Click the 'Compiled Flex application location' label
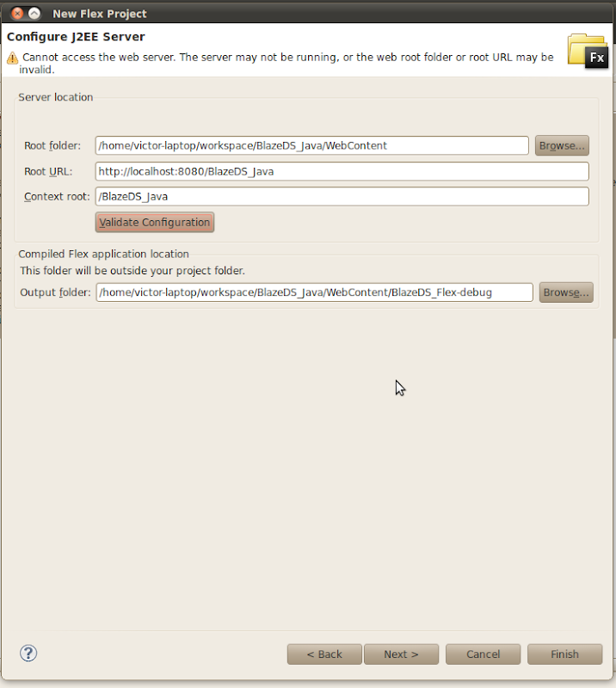This screenshot has height=688, width=616. (x=103, y=254)
